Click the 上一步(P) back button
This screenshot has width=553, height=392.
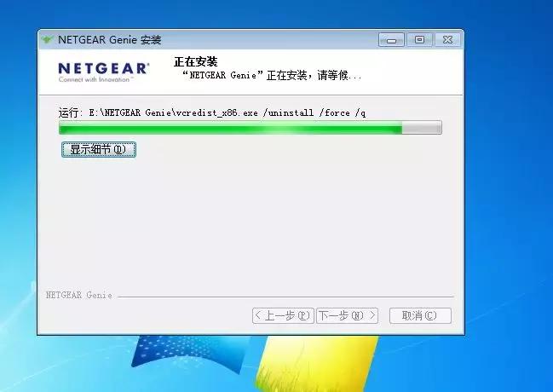coord(283,315)
